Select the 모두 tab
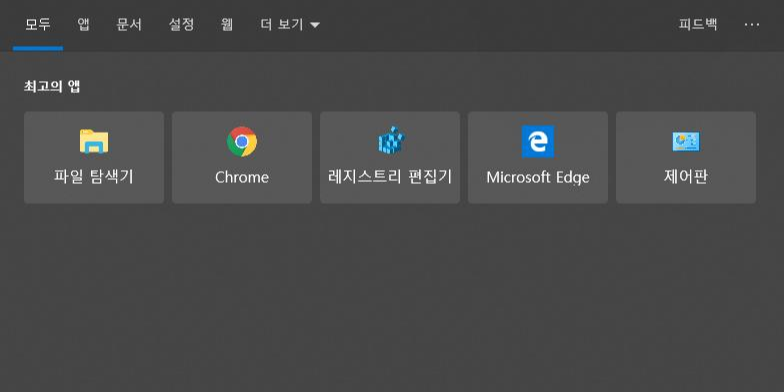 click(38, 24)
